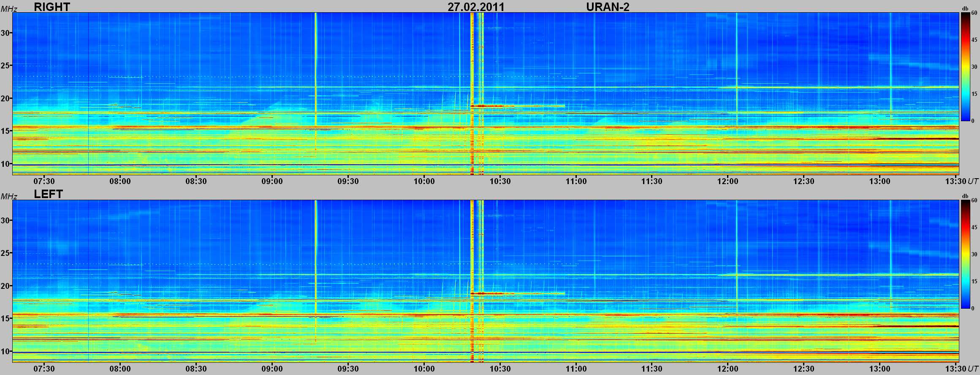Select 10:30 tick on upper time axis
Image resolution: width=980 pixels, height=375 pixels.
click(500, 181)
